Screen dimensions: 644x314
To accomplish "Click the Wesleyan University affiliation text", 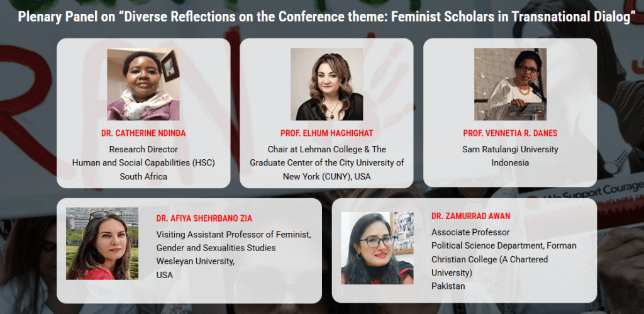I will tap(196, 261).
